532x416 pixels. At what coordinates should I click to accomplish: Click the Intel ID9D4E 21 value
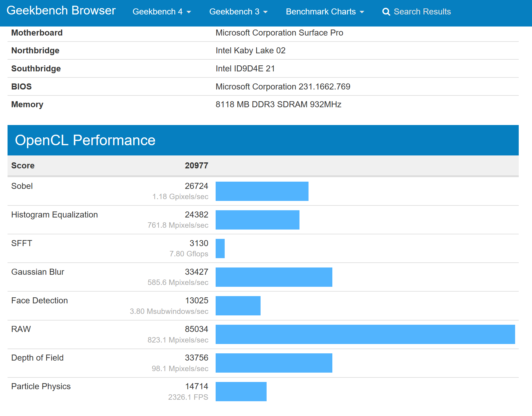[245, 68]
